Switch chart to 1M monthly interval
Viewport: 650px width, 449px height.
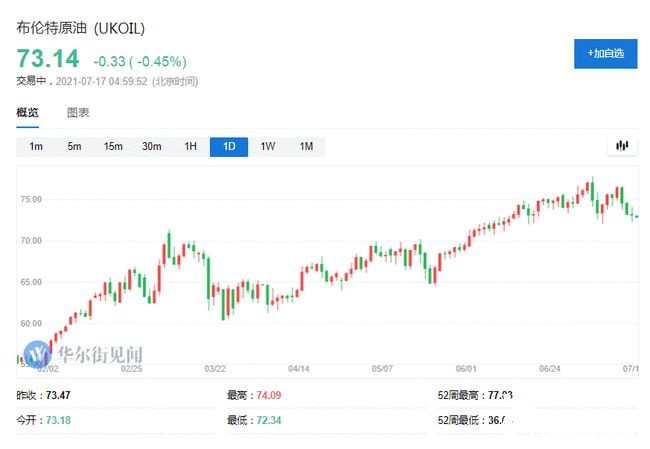[306, 147]
